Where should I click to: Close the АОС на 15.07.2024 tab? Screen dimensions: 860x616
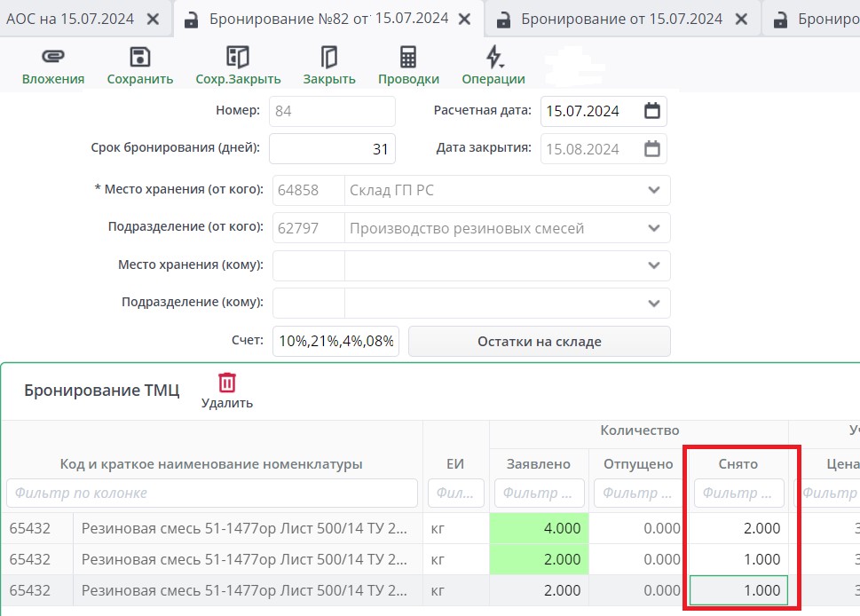tap(154, 19)
